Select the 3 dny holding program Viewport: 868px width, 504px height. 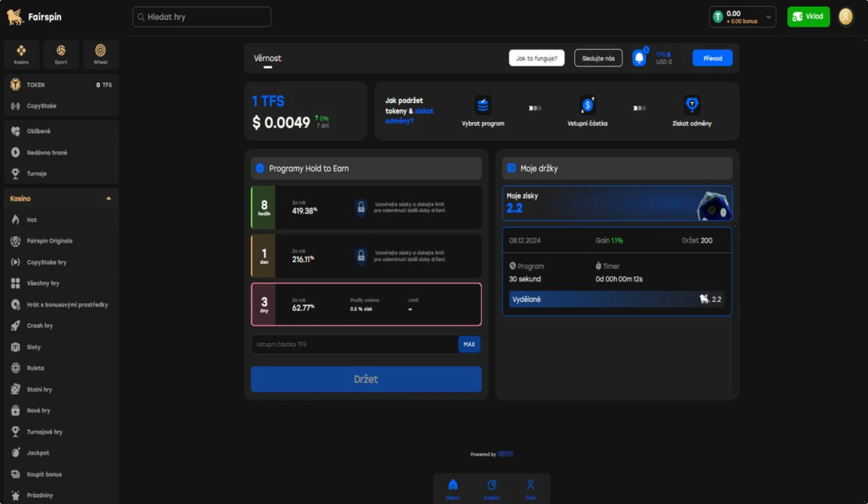366,305
